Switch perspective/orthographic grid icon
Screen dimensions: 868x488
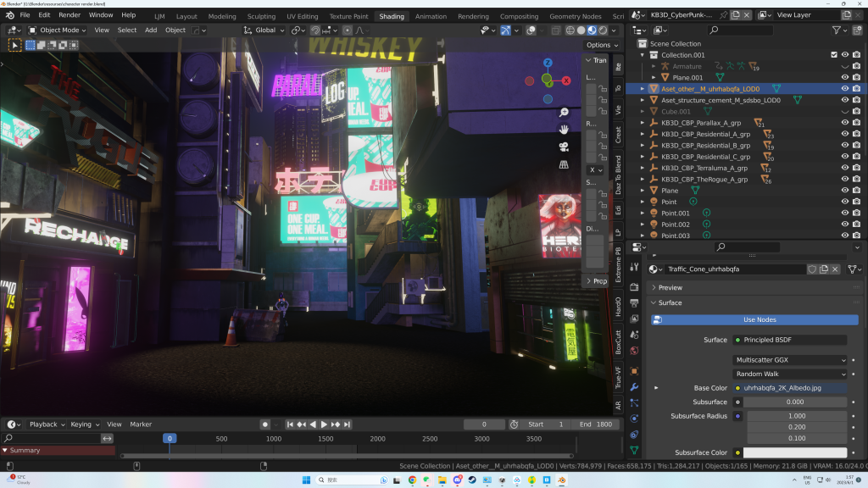(x=564, y=164)
